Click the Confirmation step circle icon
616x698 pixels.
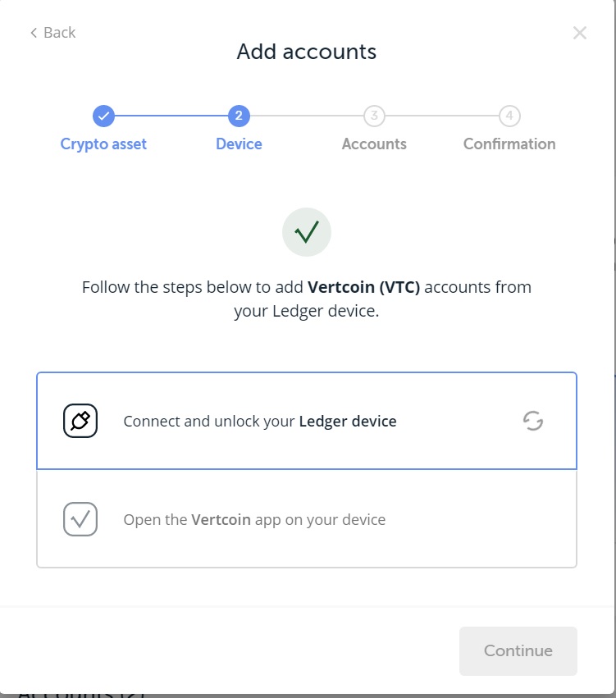(509, 116)
